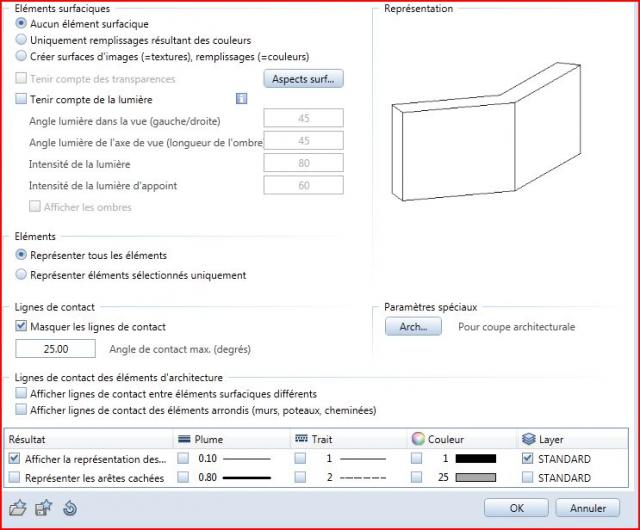
Task: Click the wall preview in Représentation
Action: 486,132
